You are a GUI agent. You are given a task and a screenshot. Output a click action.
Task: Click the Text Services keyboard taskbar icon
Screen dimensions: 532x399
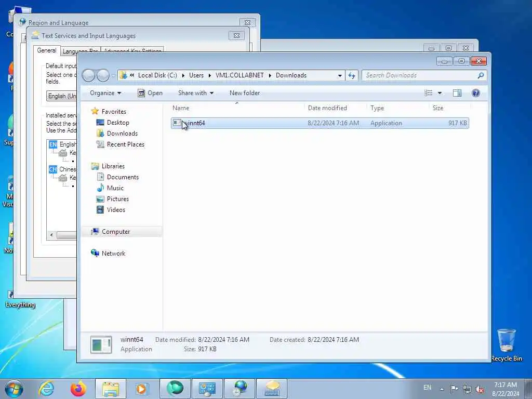[x=271, y=389]
